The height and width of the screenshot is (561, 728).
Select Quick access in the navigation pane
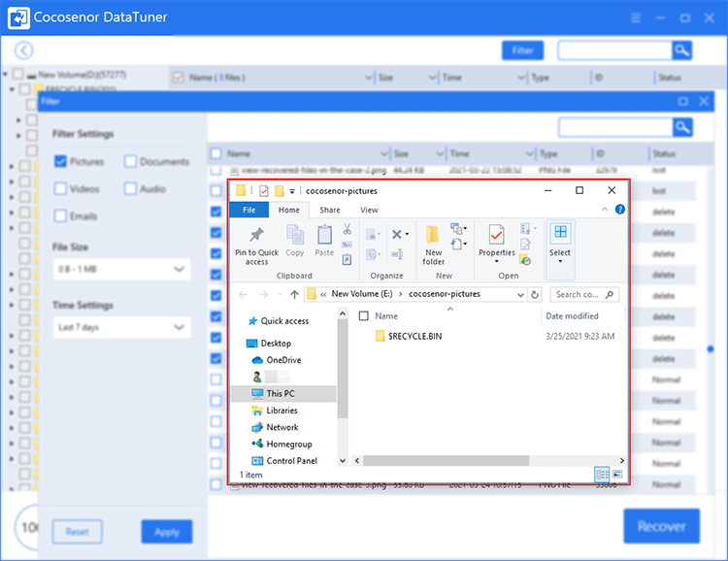(283, 321)
